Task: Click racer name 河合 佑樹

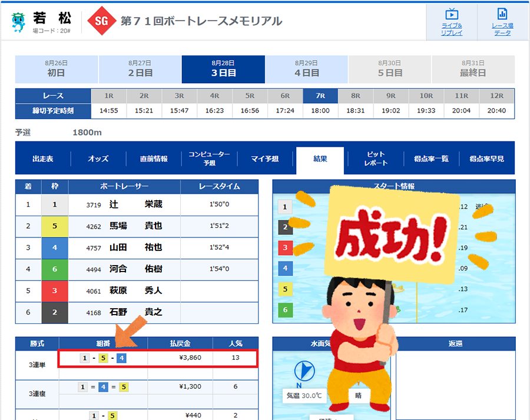Action: click(136, 269)
